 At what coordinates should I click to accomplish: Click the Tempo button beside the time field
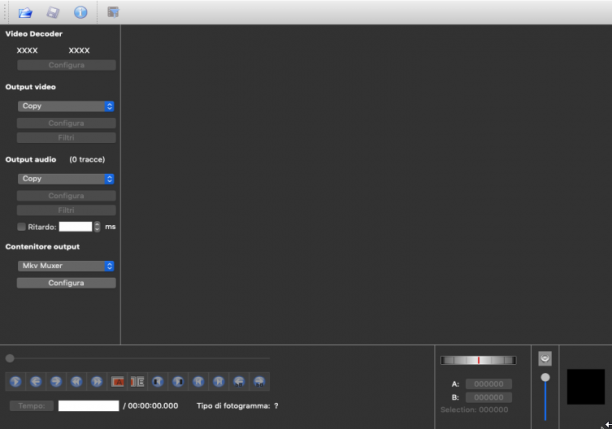(32, 406)
